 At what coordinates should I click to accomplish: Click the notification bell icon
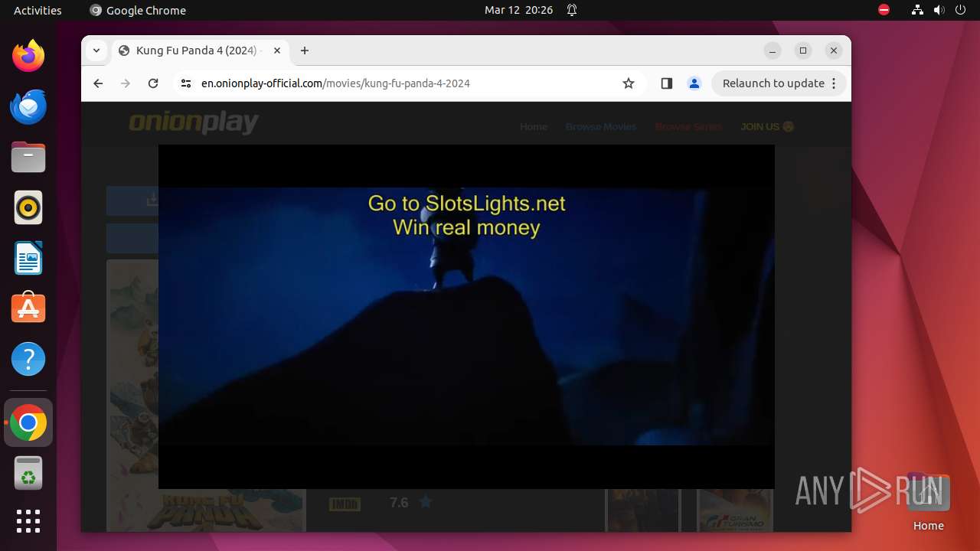pos(572,10)
